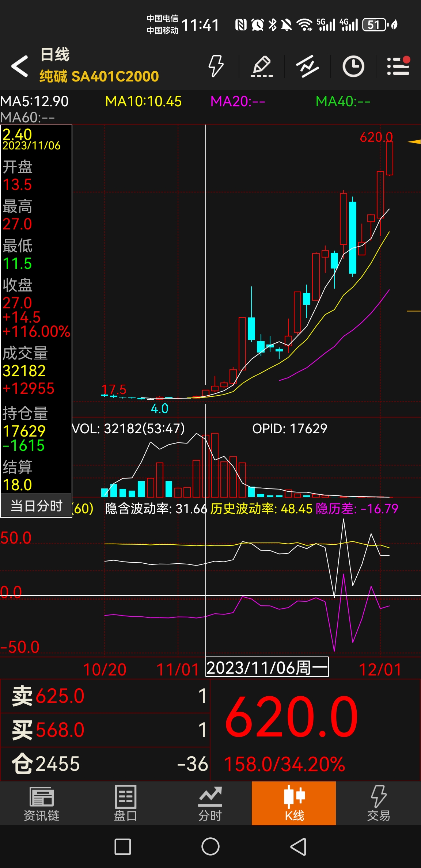Tap the 日线 period title
421x868 pixels.
pos(55,55)
